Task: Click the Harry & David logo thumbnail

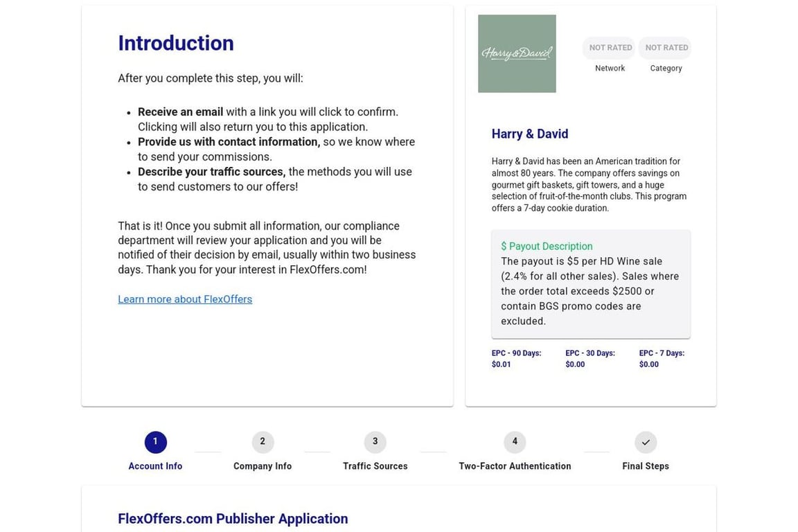Action: coord(517,53)
